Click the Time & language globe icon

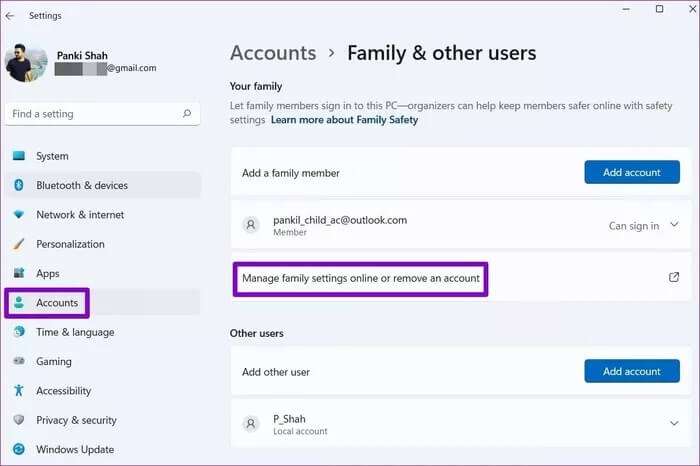[19, 332]
